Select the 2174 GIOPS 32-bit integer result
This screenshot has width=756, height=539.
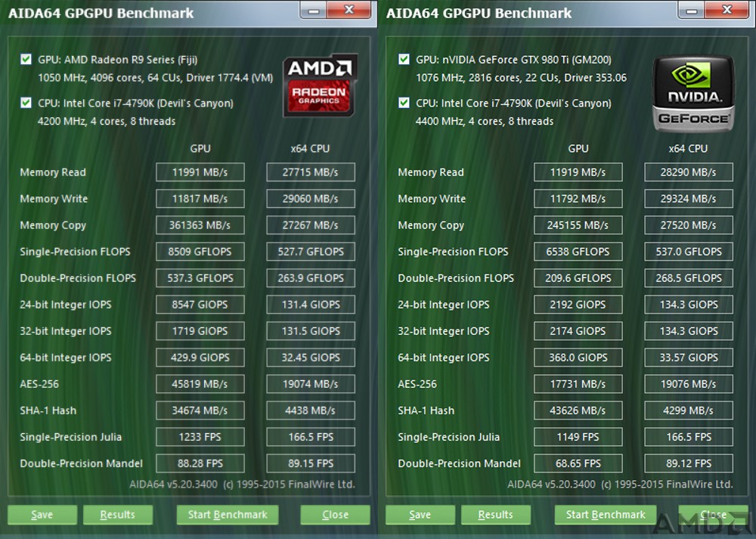pos(578,331)
